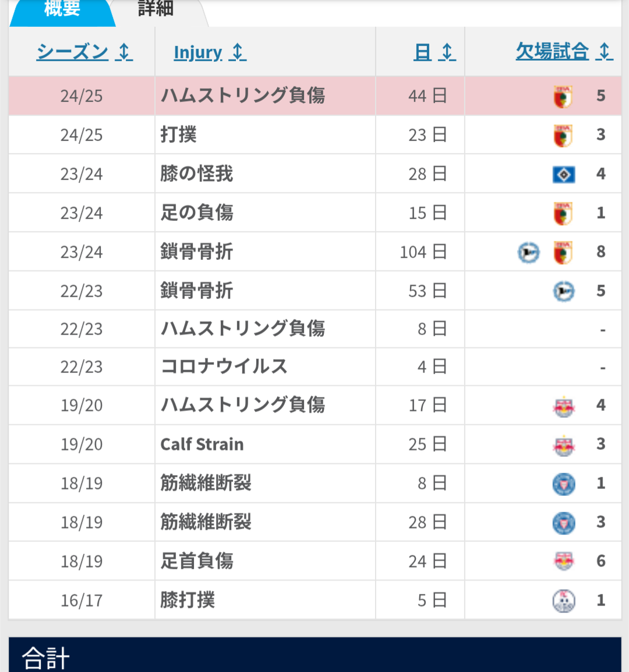This screenshot has width=629, height=672.
Task: Click the sort arrows next to Injury
Action: click(x=238, y=52)
